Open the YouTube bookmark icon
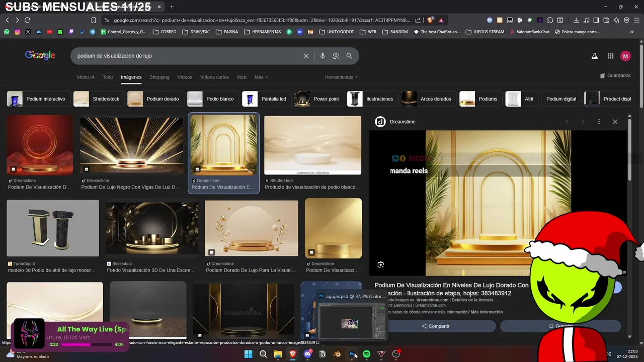 click(49, 32)
